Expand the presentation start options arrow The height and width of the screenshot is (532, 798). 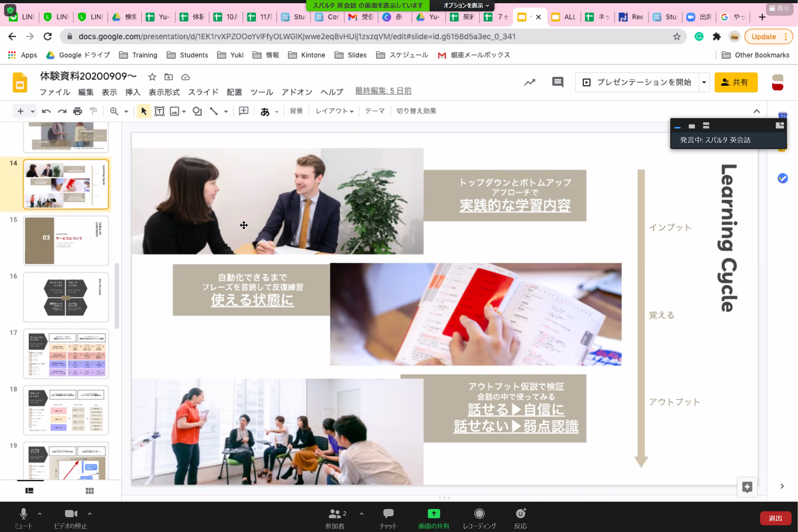pos(704,82)
